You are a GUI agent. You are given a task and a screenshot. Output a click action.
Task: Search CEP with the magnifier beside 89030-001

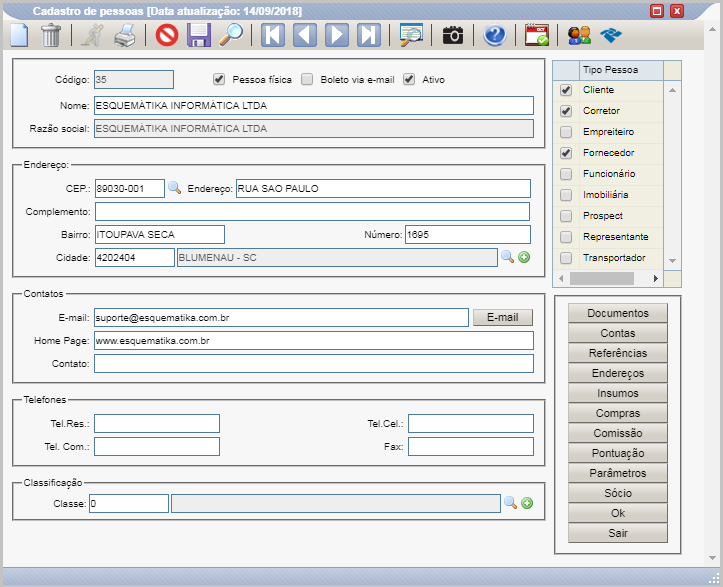[x=174, y=188]
